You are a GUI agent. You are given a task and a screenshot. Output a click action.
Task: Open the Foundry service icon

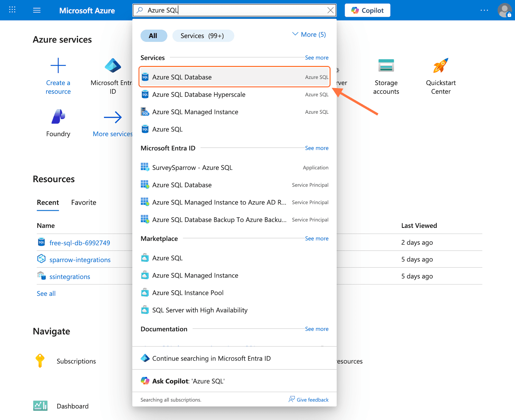point(58,117)
